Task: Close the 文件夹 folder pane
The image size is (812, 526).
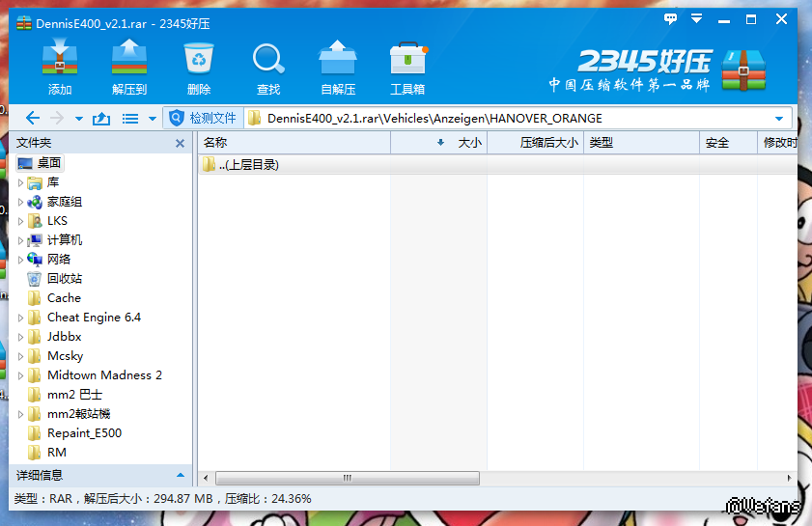Action: tap(180, 143)
